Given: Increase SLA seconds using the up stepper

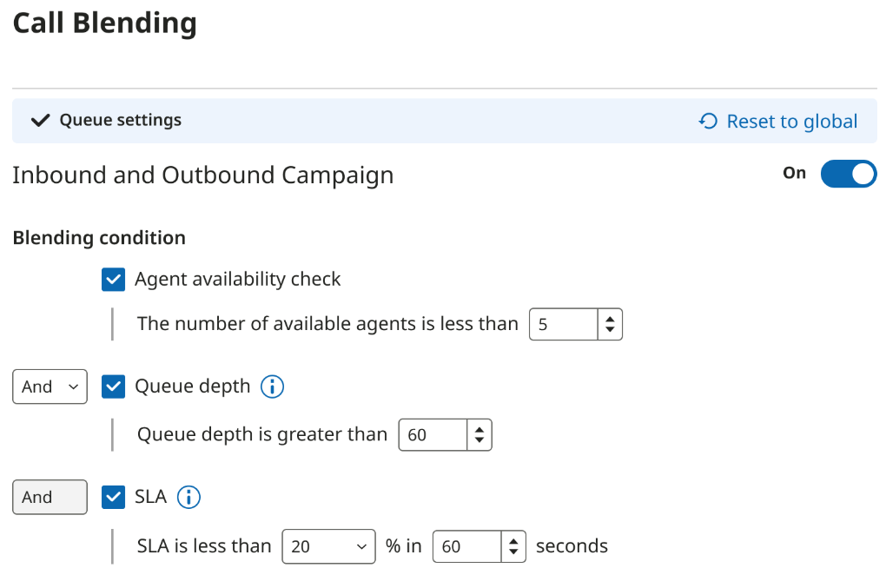Looking at the screenshot, I should [513, 541].
